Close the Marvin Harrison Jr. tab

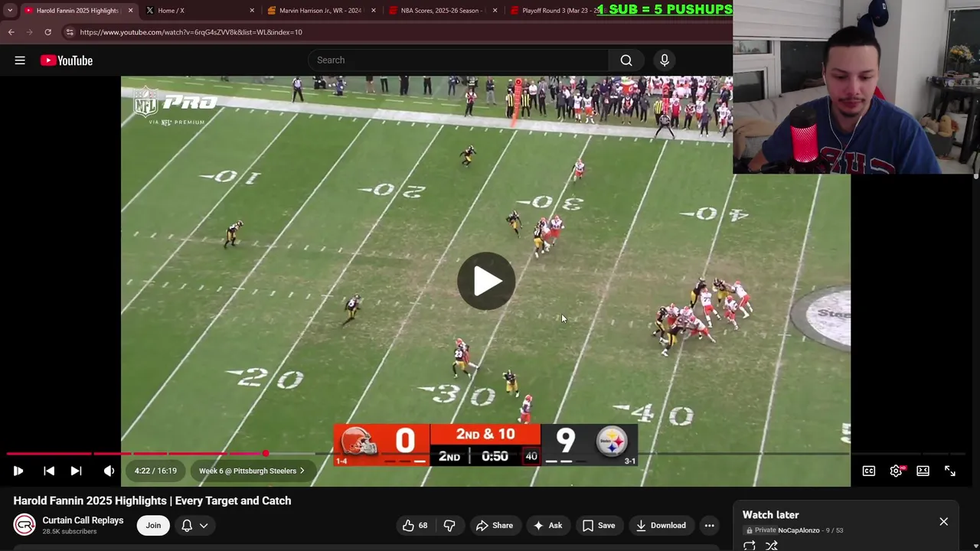pos(374,11)
